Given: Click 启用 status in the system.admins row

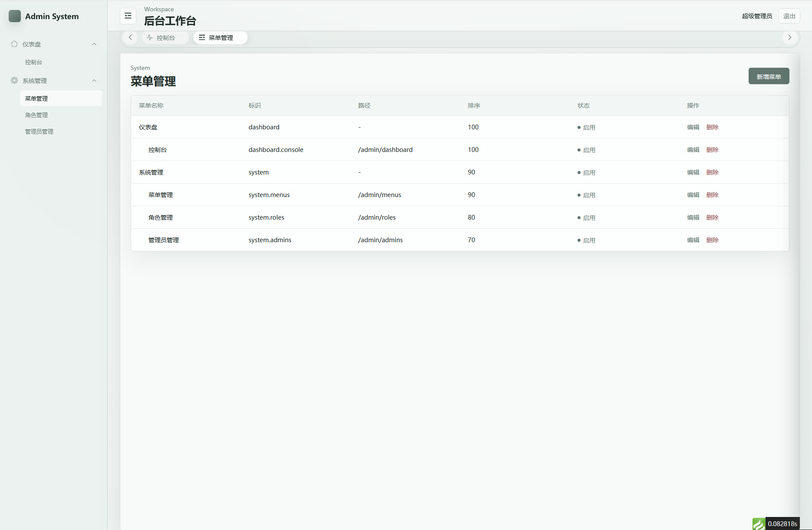Looking at the screenshot, I should (x=586, y=240).
